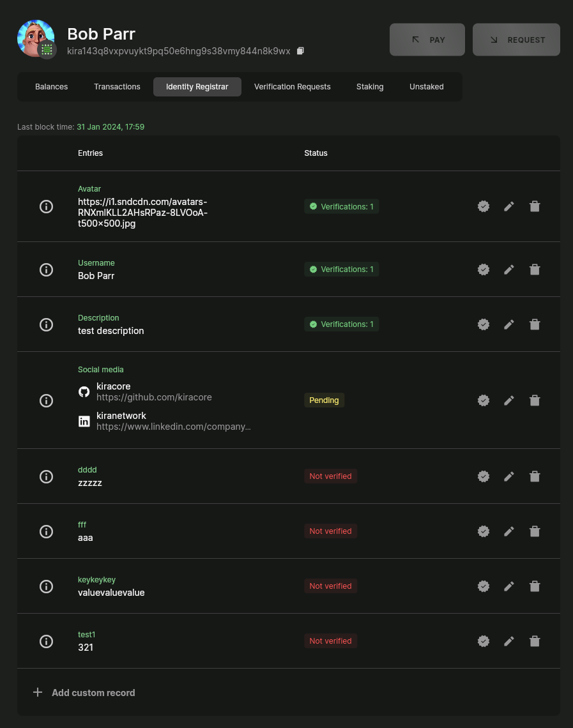Copy the kira wallet address
The width and height of the screenshot is (573, 728).
tap(301, 51)
